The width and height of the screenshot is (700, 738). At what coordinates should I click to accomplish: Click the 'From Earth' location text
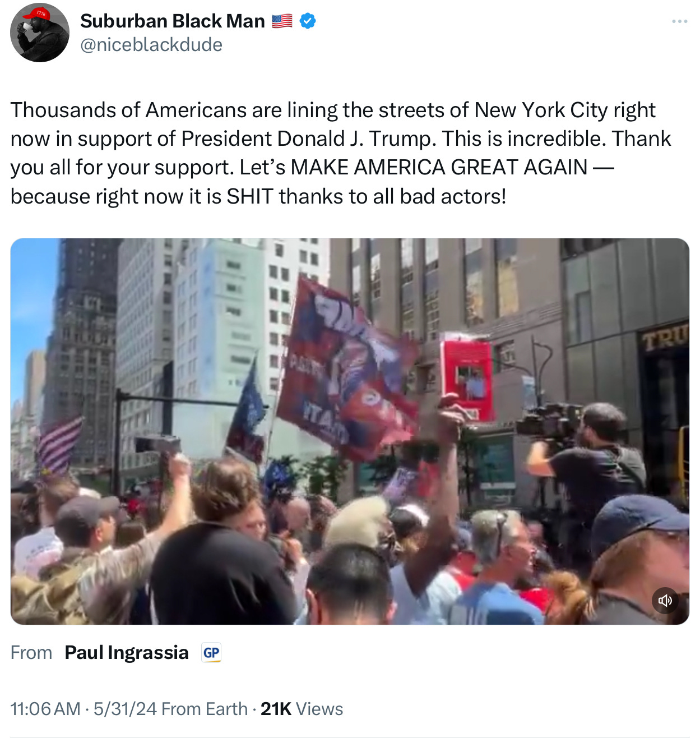[x=205, y=709]
